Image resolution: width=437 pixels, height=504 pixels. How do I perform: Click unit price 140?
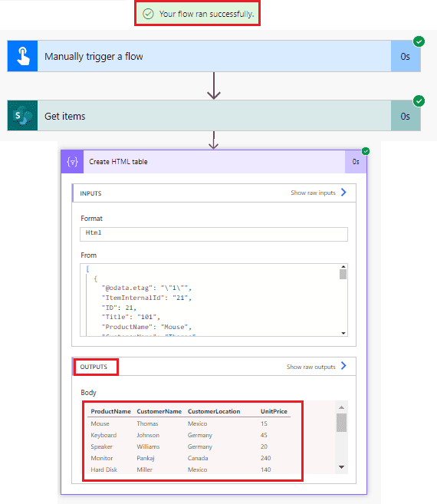pyautogui.click(x=265, y=469)
